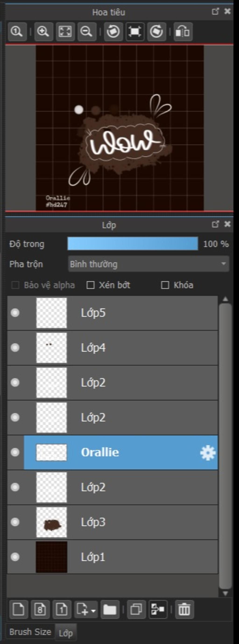Adjust the Độ trong opacity slider
This screenshot has width=239, height=644.
pos(133,244)
